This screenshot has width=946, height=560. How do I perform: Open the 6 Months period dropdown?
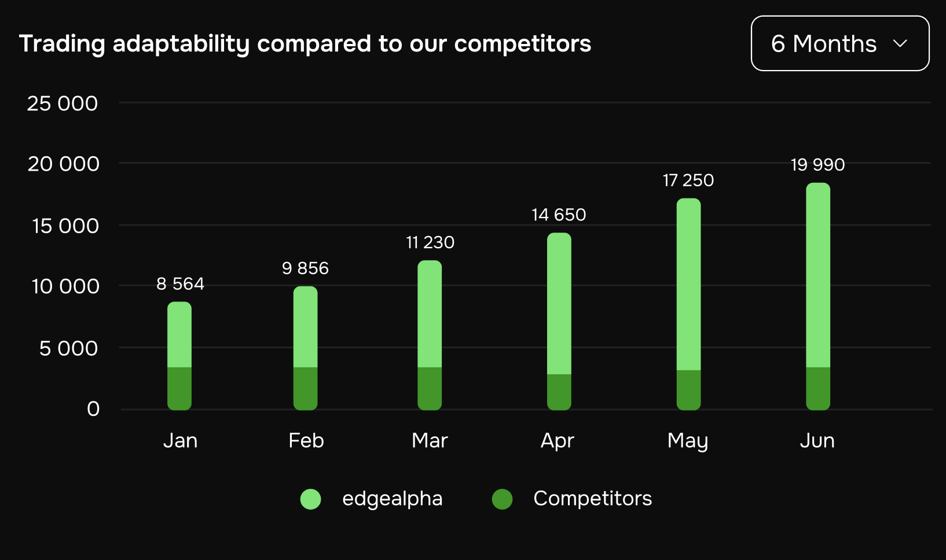click(x=840, y=43)
